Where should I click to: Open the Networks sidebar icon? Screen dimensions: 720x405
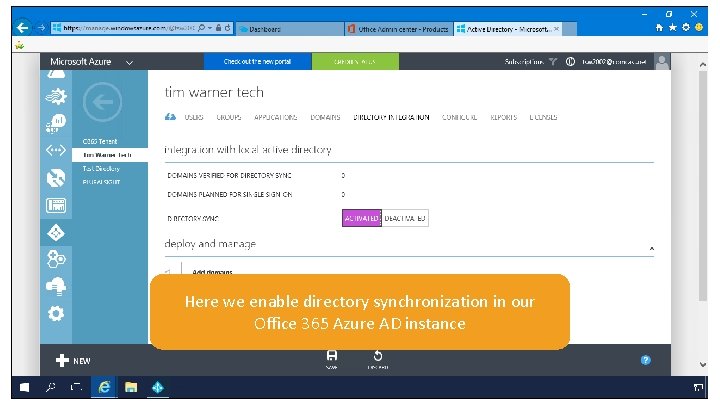(56, 150)
